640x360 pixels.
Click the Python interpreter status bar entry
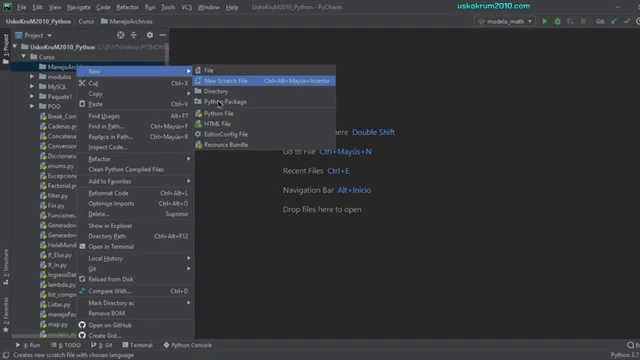(x=625, y=355)
